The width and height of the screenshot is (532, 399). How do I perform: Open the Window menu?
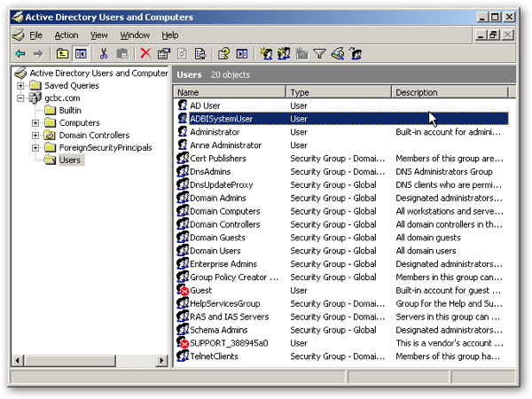(x=135, y=35)
